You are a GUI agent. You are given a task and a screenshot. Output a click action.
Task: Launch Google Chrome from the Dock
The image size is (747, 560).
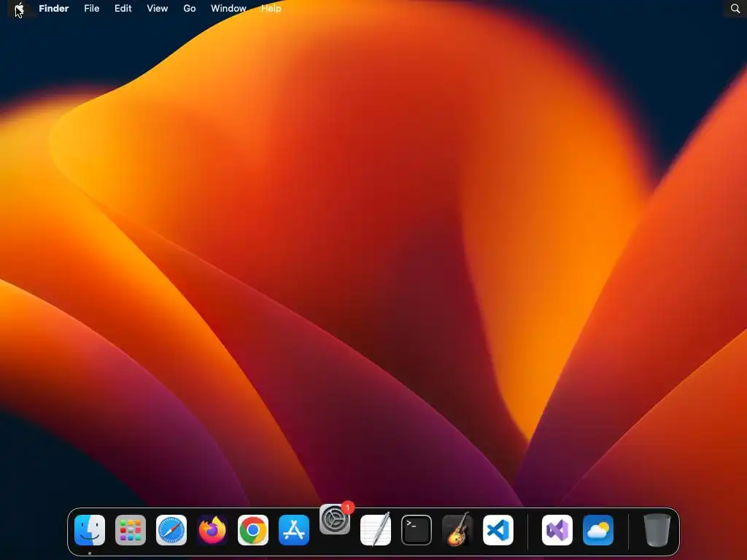(x=253, y=530)
